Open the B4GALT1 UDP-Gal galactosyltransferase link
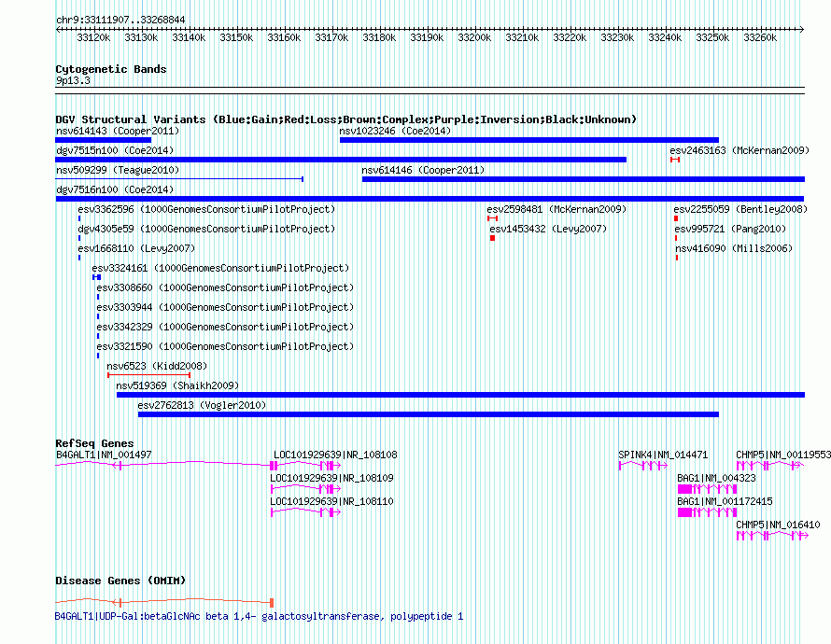 point(259,616)
